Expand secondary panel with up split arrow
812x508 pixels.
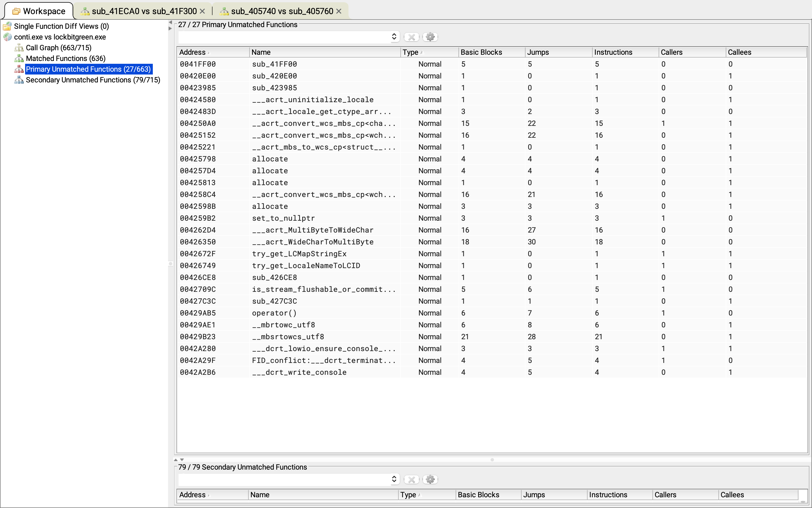(x=176, y=460)
